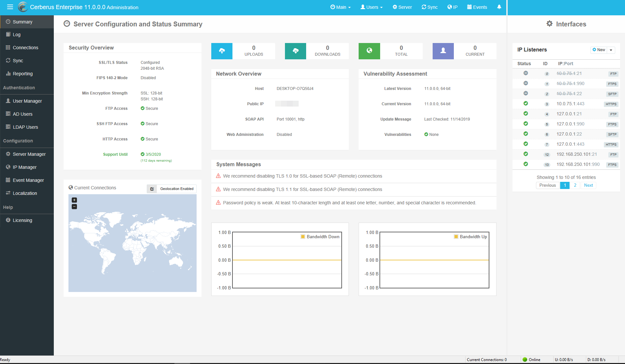The height and width of the screenshot is (364, 625).
Task: Zoom out on the connections map
Action: 74,207
